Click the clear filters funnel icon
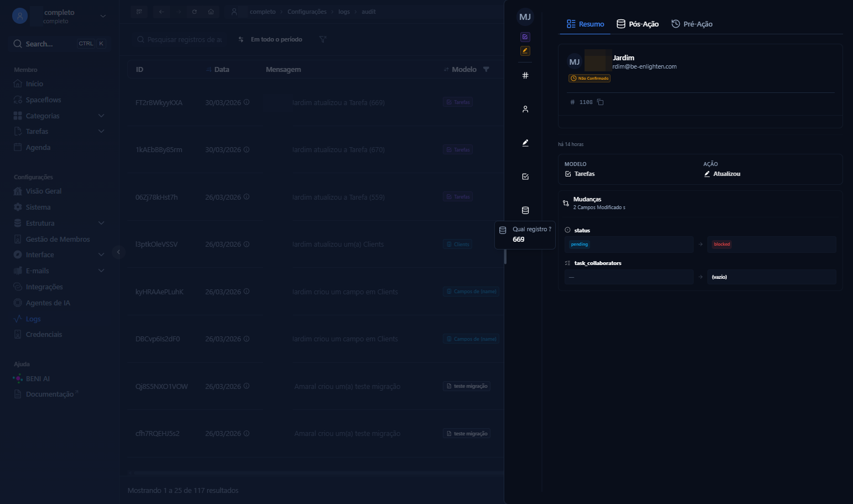 pyautogui.click(x=323, y=39)
